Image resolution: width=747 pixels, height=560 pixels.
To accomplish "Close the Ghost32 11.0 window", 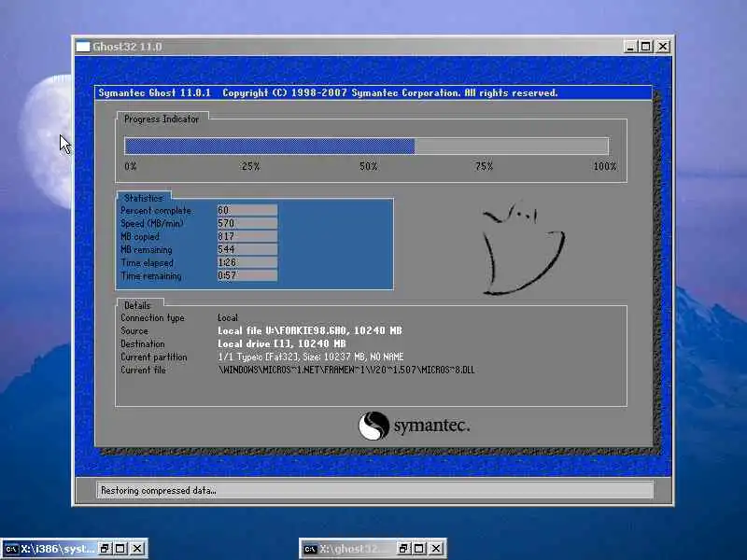I will pyautogui.click(x=663, y=47).
